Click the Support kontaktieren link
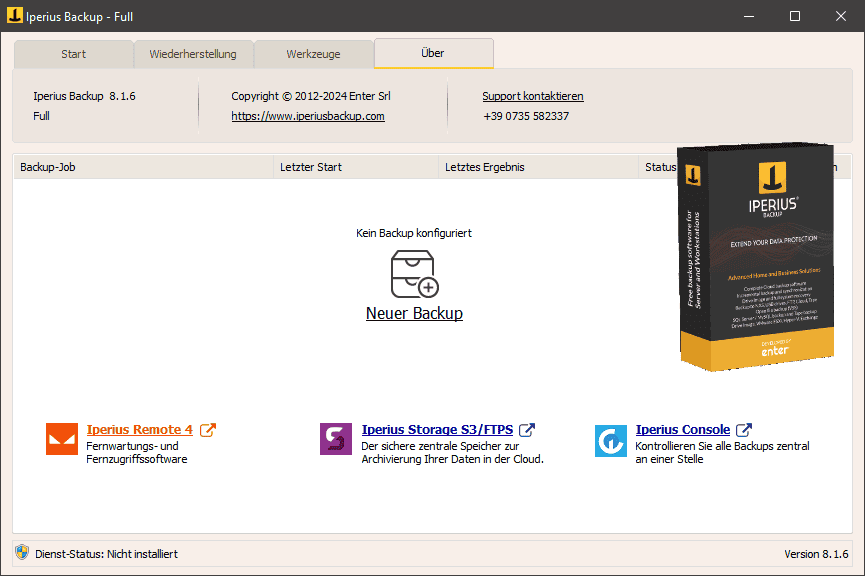Image resolution: width=865 pixels, height=576 pixels. [533, 96]
